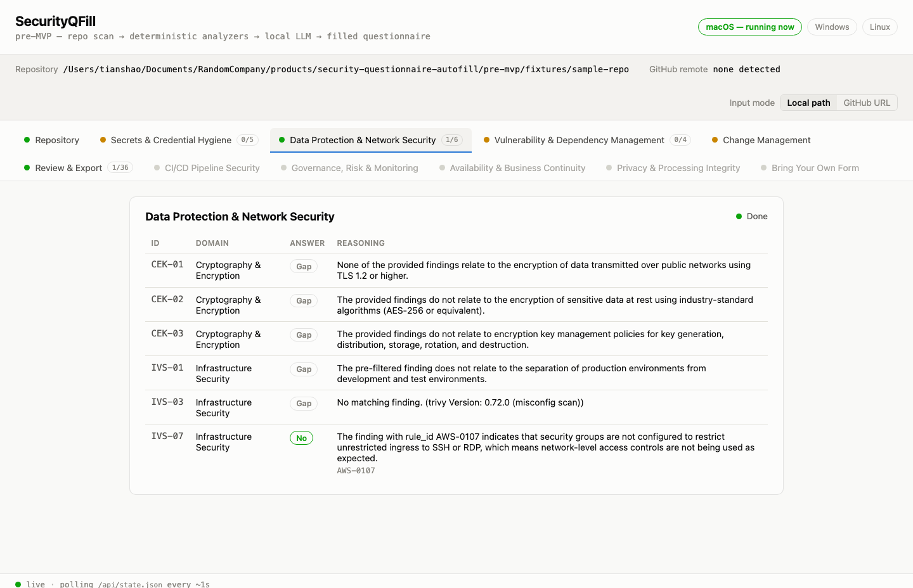Click the Gap answer for CEK-03
This screenshot has width=913, height=588.
pos(304,335)
